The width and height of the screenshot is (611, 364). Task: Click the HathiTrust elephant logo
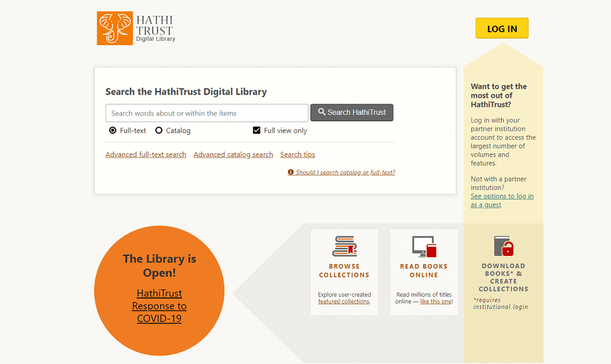(x=115, y=28)
